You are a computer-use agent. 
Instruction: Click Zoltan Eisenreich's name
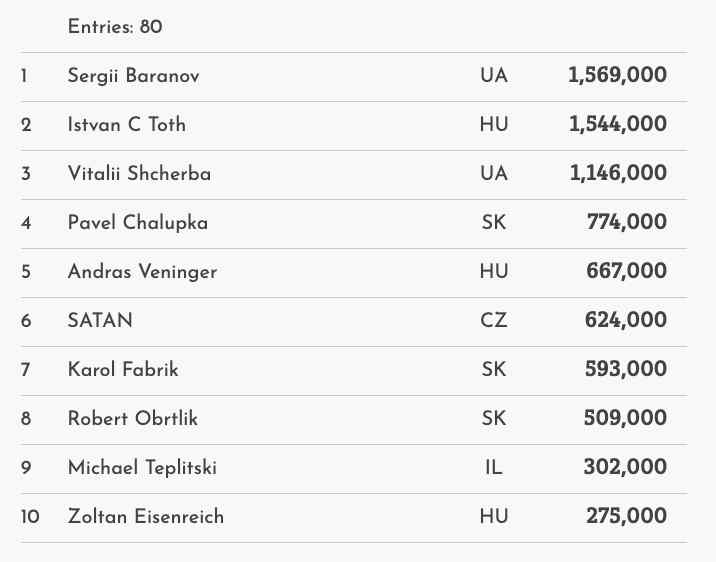pos(146,517)
